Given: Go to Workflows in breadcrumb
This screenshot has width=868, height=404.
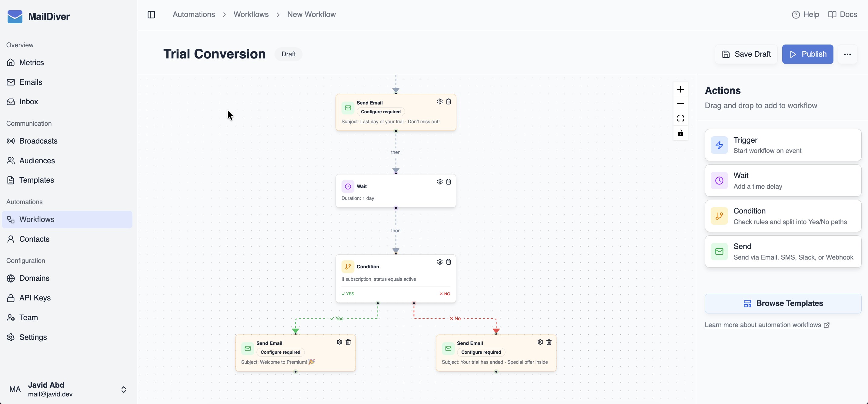Looking at the screenshot, I should tap(251, 15).
